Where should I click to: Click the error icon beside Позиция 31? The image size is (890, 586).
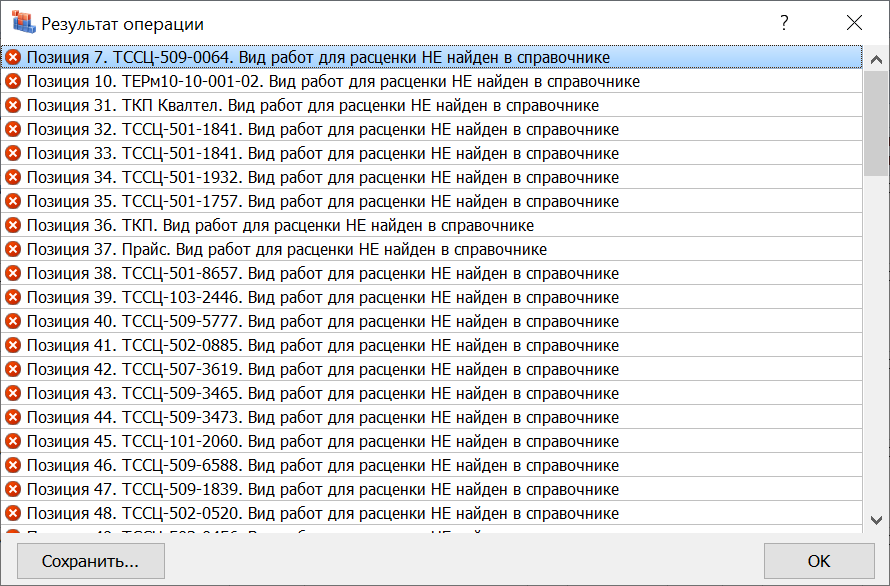(13, 105)
